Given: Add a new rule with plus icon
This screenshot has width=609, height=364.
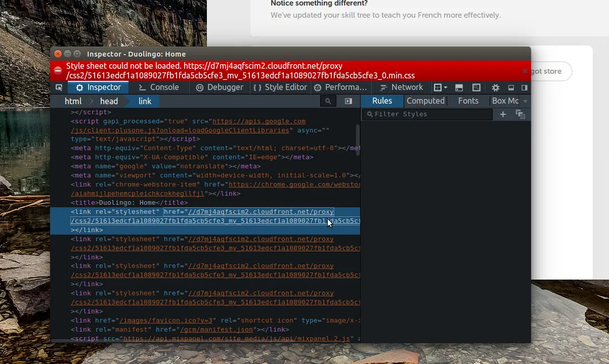Looking at the screenshot, I should pos(503,114).
